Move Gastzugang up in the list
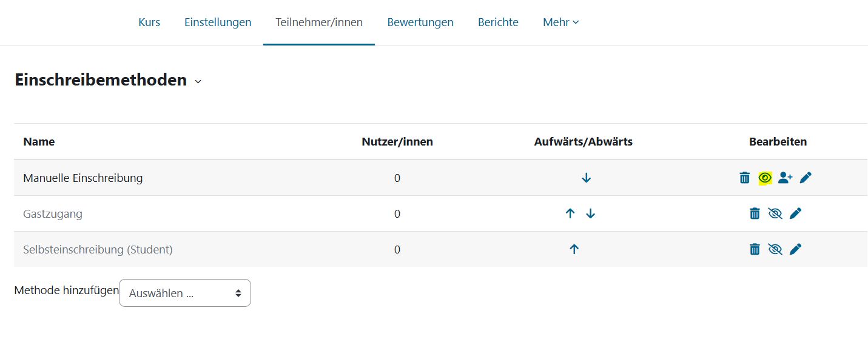This screenshot has height=342, width=868. (570, 213)
